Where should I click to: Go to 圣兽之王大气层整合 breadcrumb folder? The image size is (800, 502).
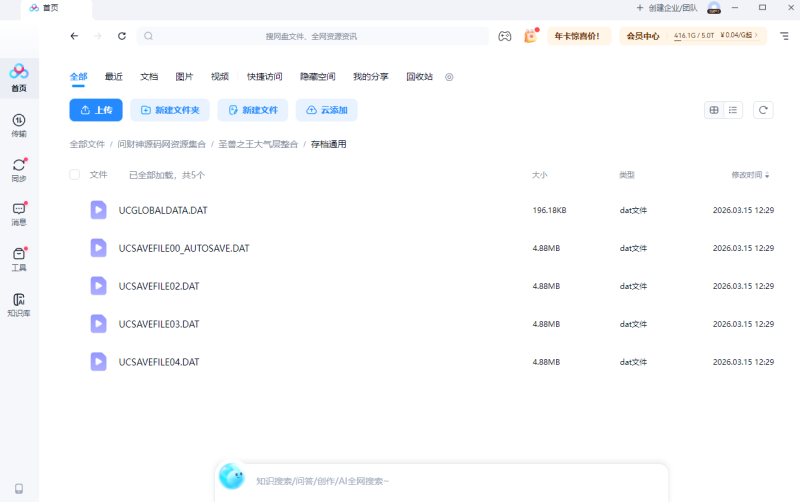(x=258, y=144)
